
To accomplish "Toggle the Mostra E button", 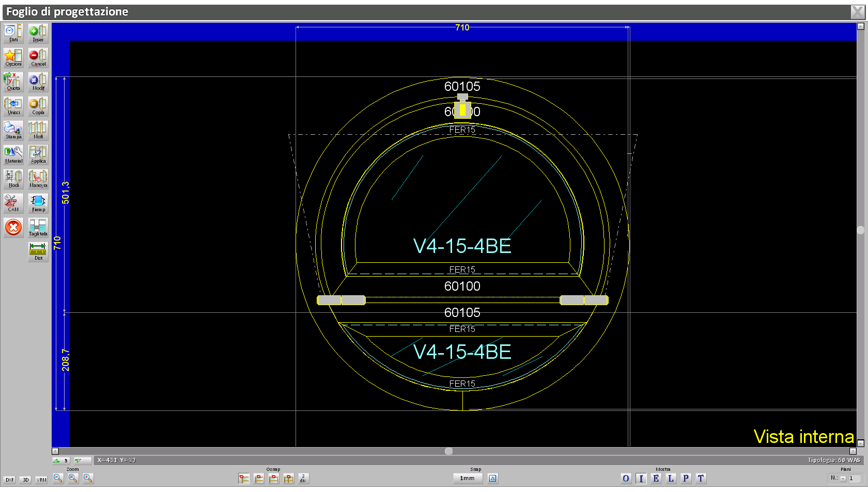I will tap(656, 479).
